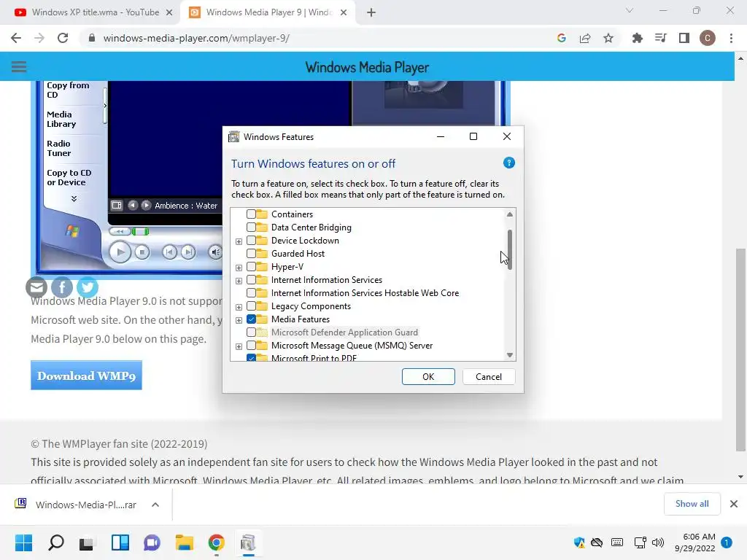747x560 pixels.
Task: Select the Windows Media Player 9 tab
Action: (x=268, y=12)
